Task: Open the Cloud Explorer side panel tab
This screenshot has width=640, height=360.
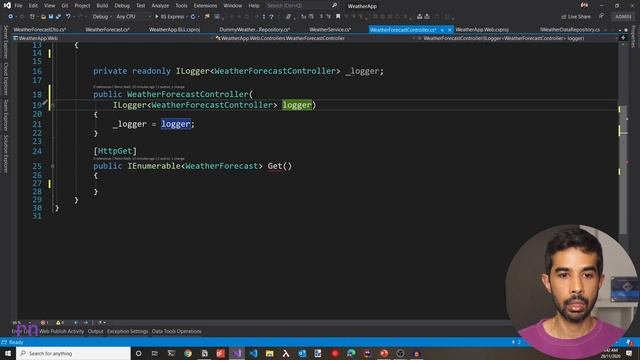Action: [5, 78]
